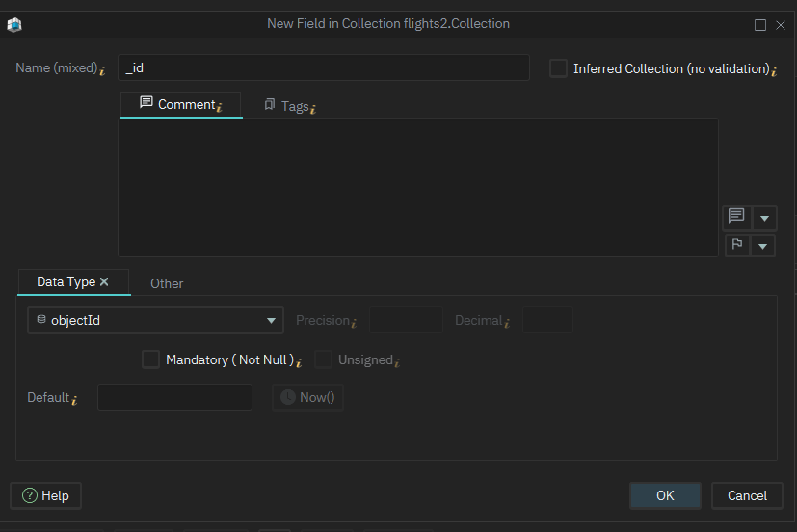The image size is (797, 532).
Task: Expand dropdown arrow next to comment icon
Action: (x=764, y=219)
